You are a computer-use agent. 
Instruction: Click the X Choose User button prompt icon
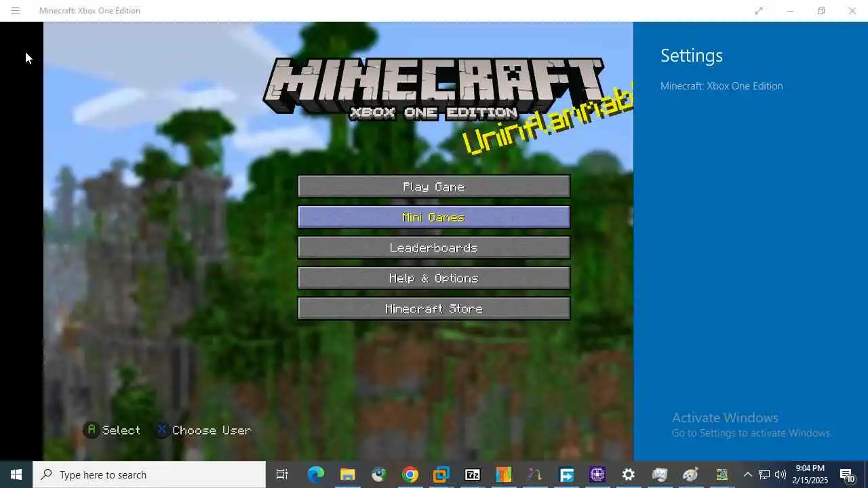tap(161, 430)
